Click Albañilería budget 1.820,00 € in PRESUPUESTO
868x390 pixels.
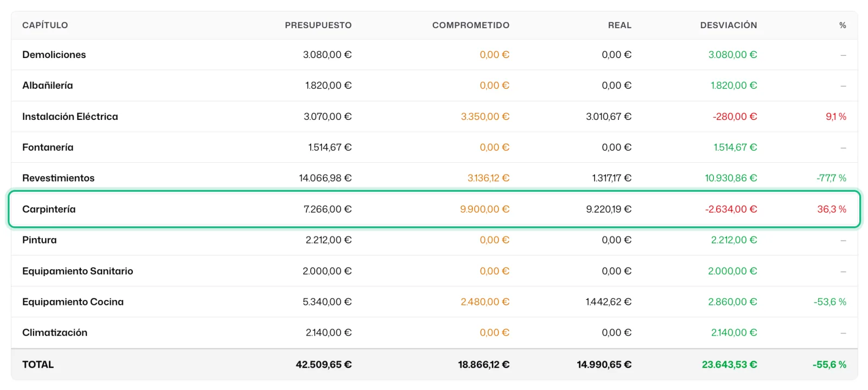(328, 86)
